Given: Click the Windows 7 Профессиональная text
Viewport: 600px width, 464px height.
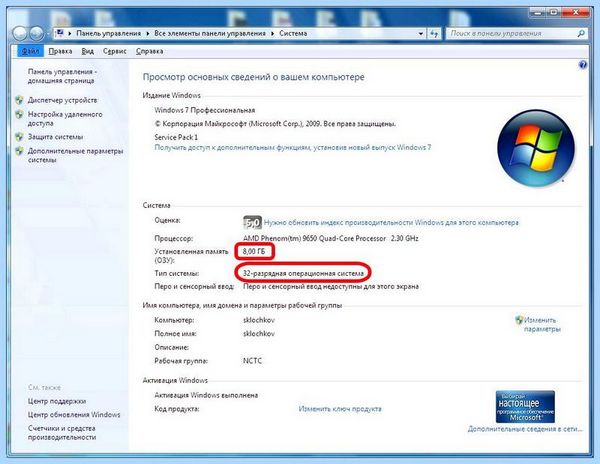Looking at the screenshot, I should coord(205,110).
